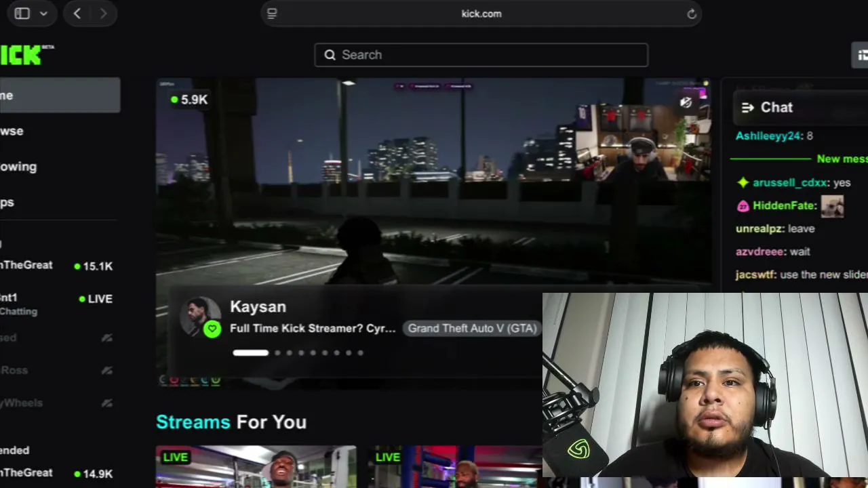Click the Kick Search field

point(481,55)
